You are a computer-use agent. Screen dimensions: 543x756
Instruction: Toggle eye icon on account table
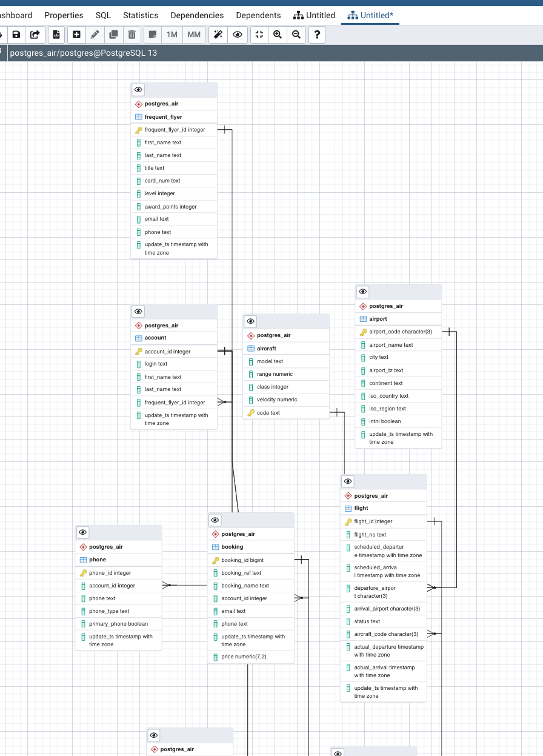[x=138, y=312]
